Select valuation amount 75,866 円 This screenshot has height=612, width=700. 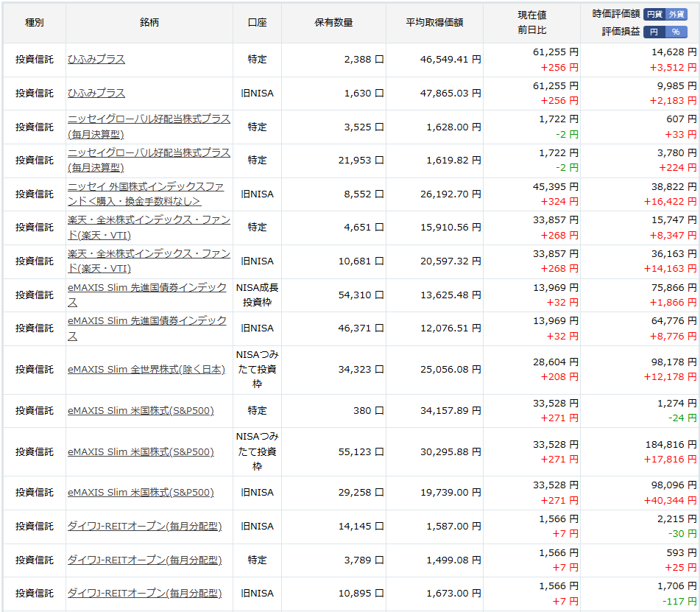674,288
